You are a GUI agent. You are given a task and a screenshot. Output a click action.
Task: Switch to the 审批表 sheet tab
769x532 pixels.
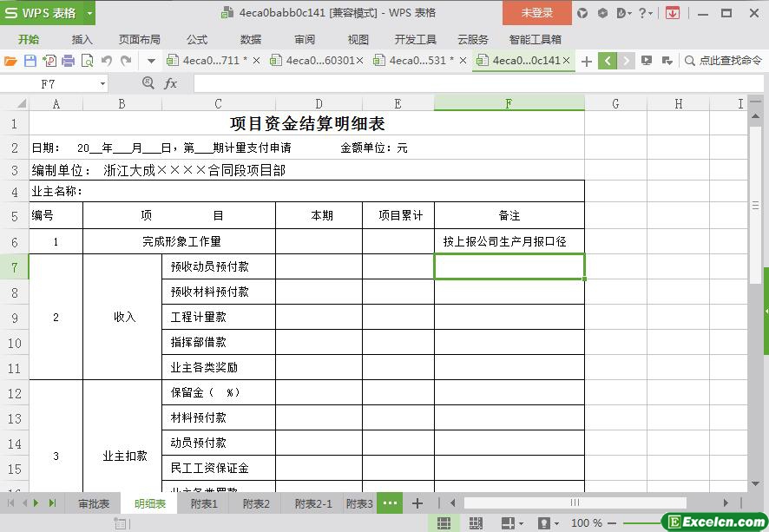[x=94, y=503]
